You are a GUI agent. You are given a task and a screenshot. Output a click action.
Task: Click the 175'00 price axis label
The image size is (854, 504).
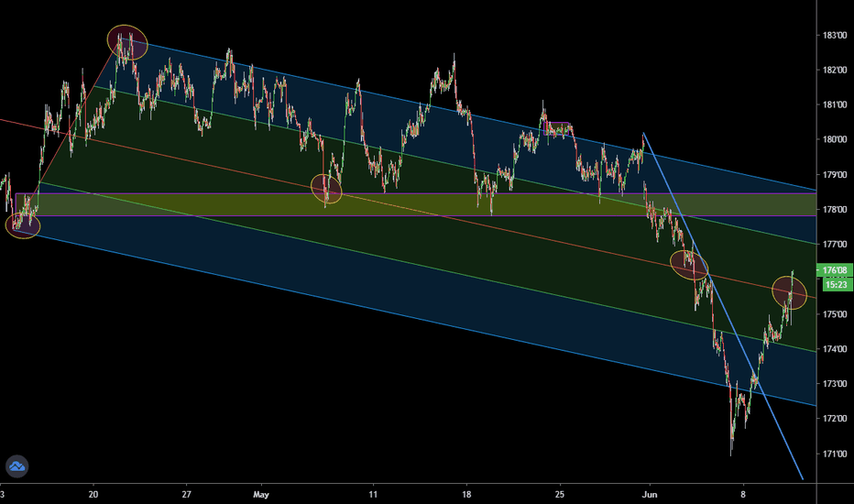(x=835, y=314)
